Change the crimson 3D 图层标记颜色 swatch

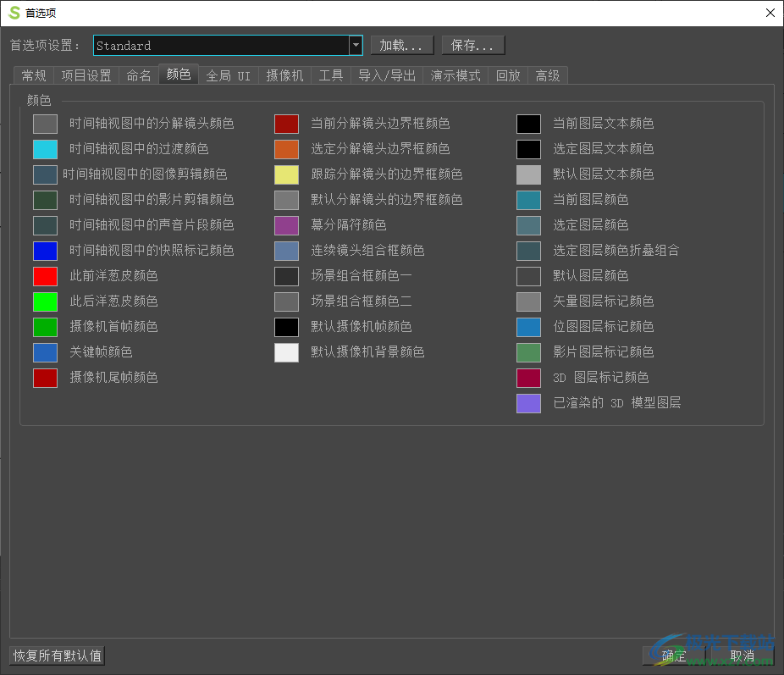(x=528, y=378)
